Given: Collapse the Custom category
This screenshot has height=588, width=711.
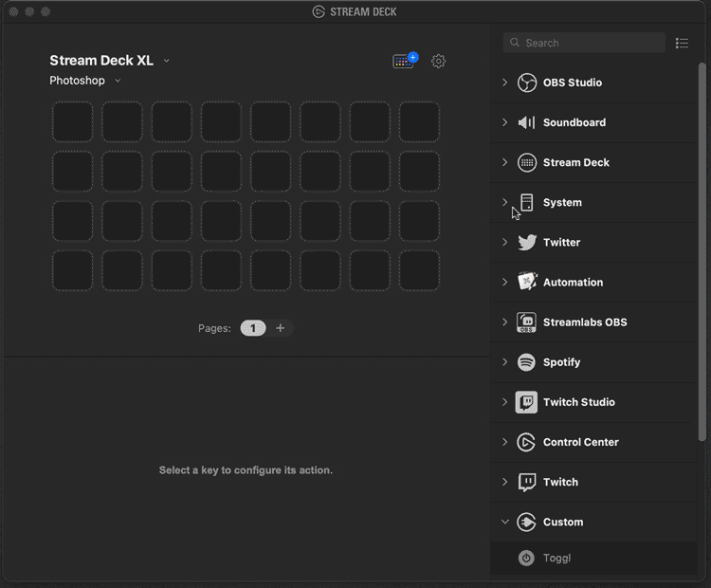Looking at the screenshot, I should click(x=504, y=522).
